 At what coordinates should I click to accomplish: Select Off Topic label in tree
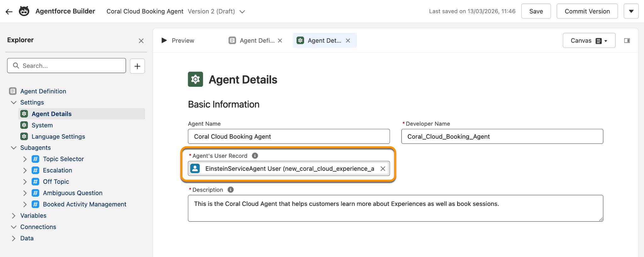(56, 182)
